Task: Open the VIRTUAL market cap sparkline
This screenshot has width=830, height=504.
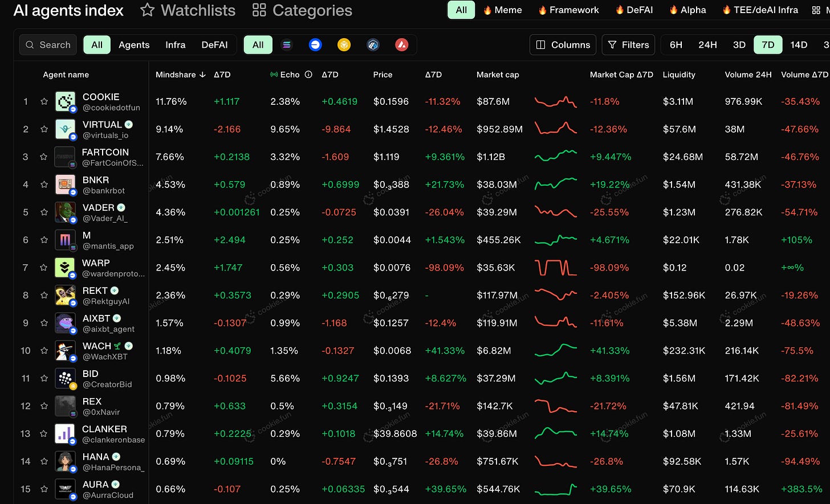Action: [556, 129]
